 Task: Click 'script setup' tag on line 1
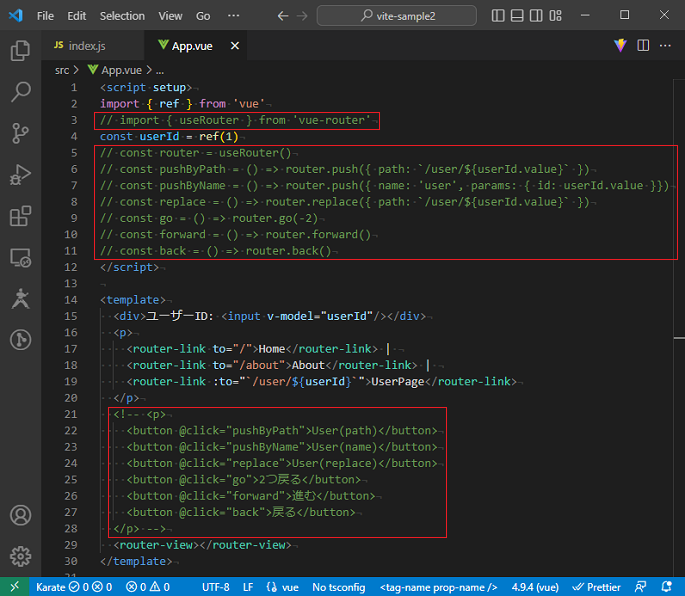(x=146, y=87)
